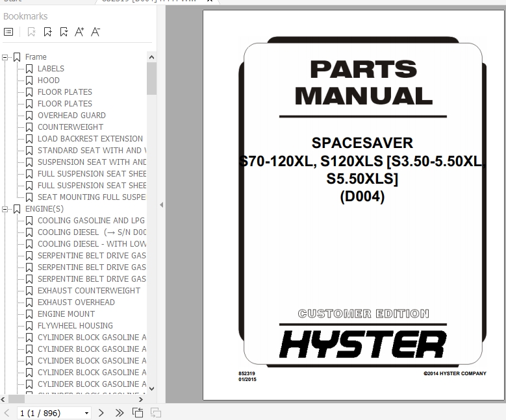Click the bookmarks horizontal scrollbar thumb
The image size is (506, 420).
click(x=16, y=399)
